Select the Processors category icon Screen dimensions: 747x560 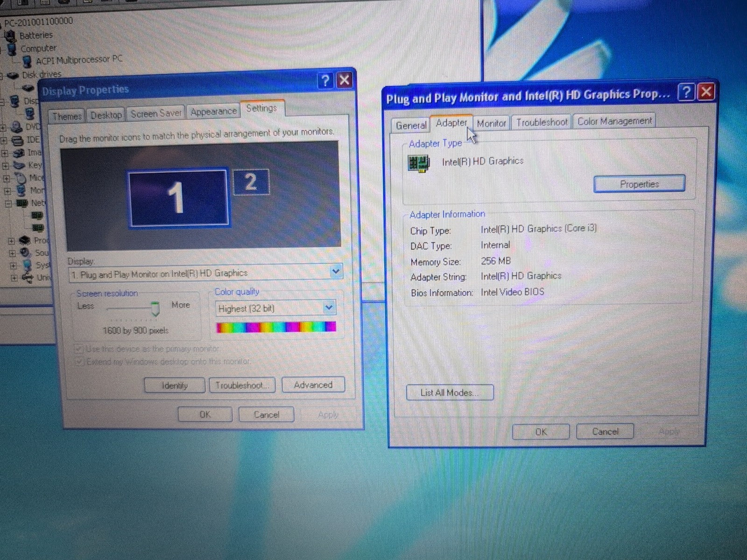pos(24,240)
